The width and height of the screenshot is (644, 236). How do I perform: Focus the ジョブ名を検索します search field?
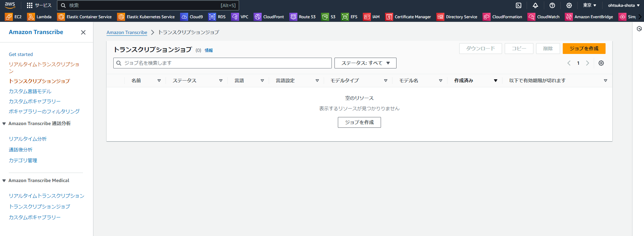pos(223,63)
